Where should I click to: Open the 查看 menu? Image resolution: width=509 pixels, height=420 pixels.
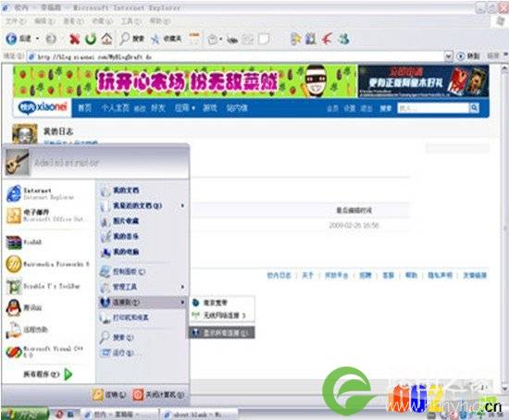[x=73, y=21]
